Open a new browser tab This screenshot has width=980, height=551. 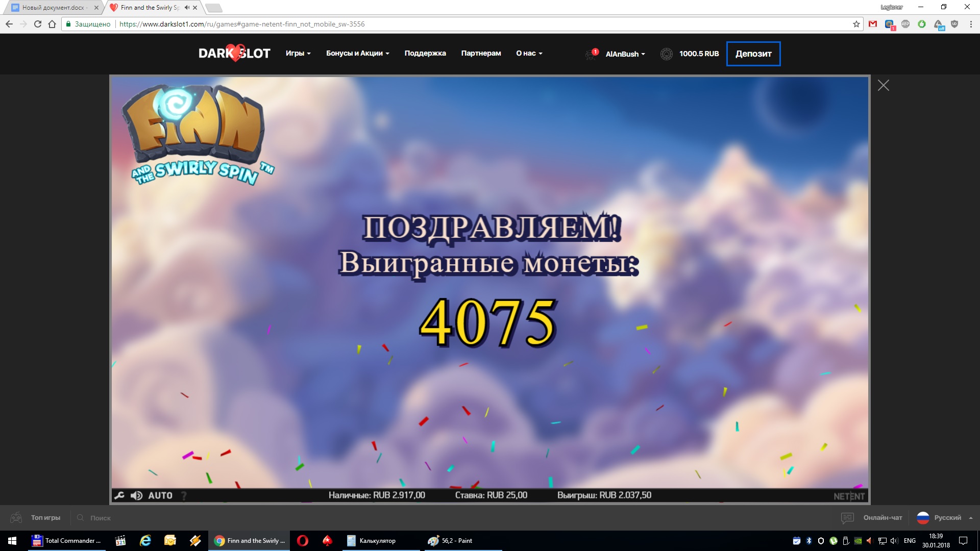point(213,8)
